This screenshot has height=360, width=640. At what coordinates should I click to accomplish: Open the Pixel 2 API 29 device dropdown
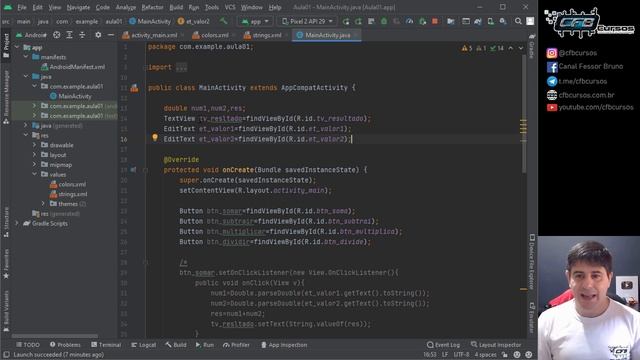(x=308, y=21)
